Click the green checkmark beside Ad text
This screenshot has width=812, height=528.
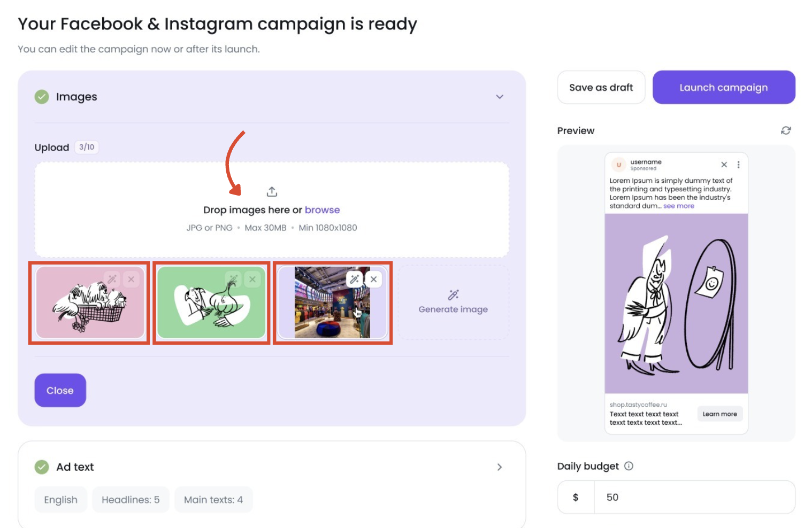[42, 467]
